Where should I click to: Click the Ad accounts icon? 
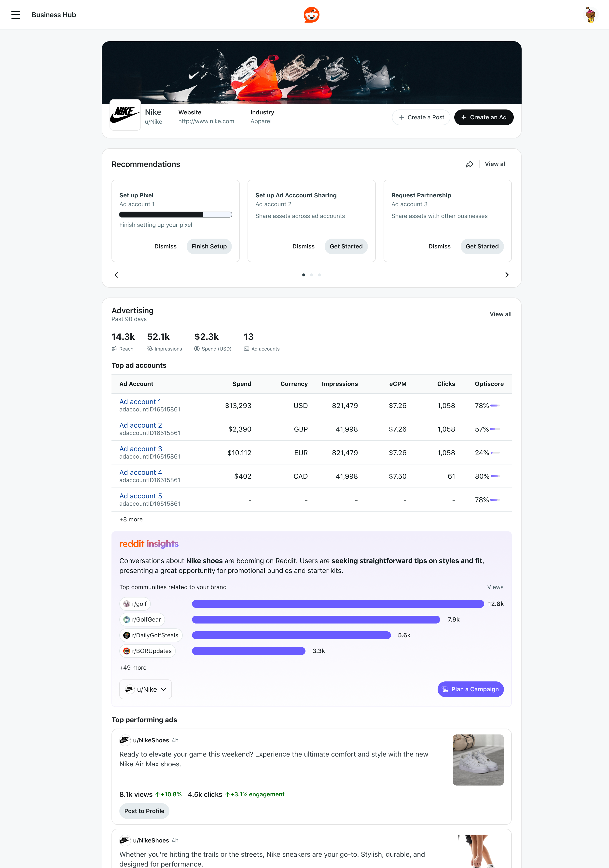247,349
